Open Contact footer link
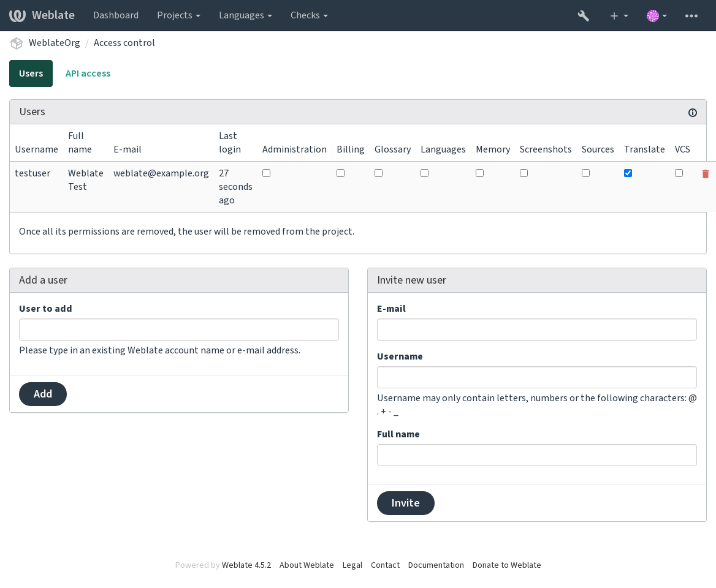Image resolution: width=716 pixels, height=588 pixels. (x=385, y=565)
